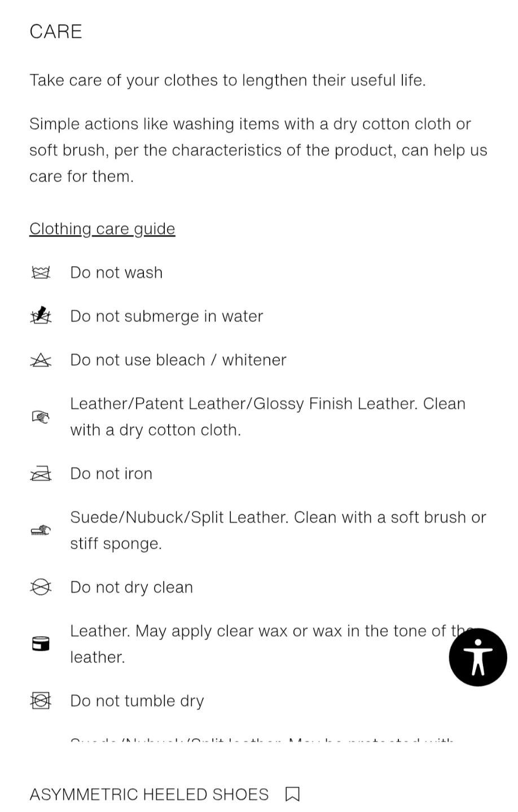Select the Do not iron icon
The width and height of the screenshot is (518, 812).
41,474
